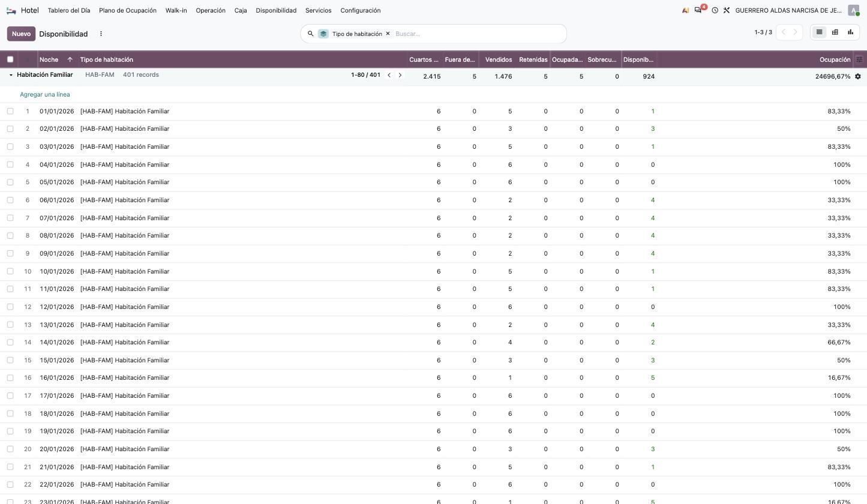867x504 pixels.
Task: Switch to list view
Action: [x=819, y=32]
